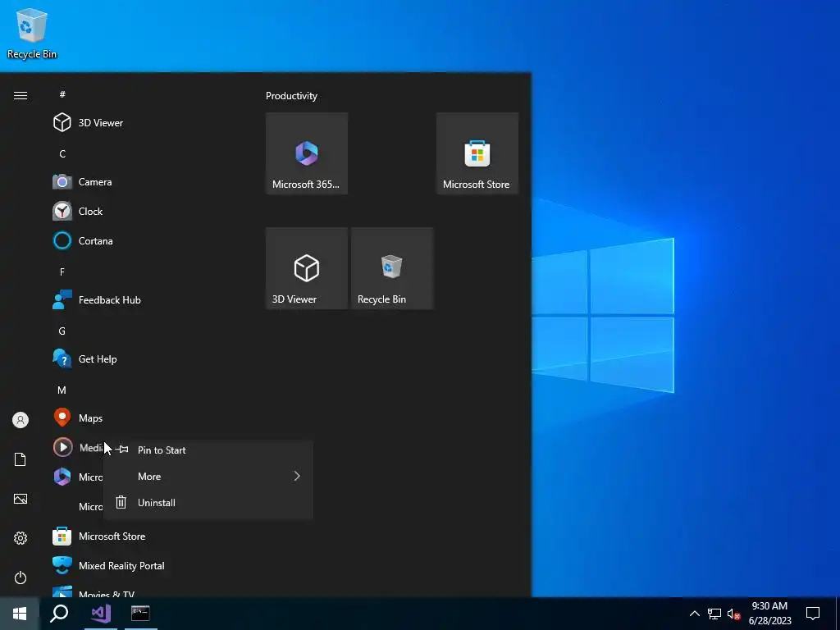Open Visual Studio from the taskbar
This screenshot has width=840, height=630.
101,614
